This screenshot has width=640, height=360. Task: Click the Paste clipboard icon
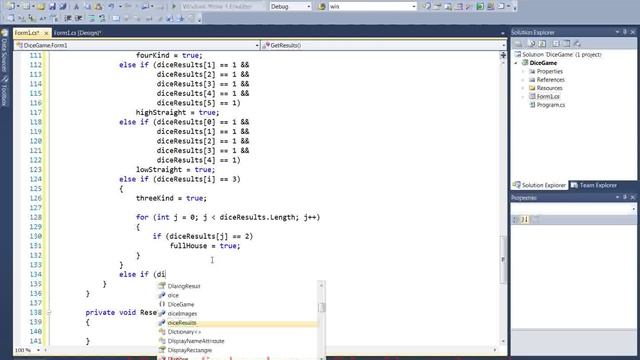tap(98, 7)
